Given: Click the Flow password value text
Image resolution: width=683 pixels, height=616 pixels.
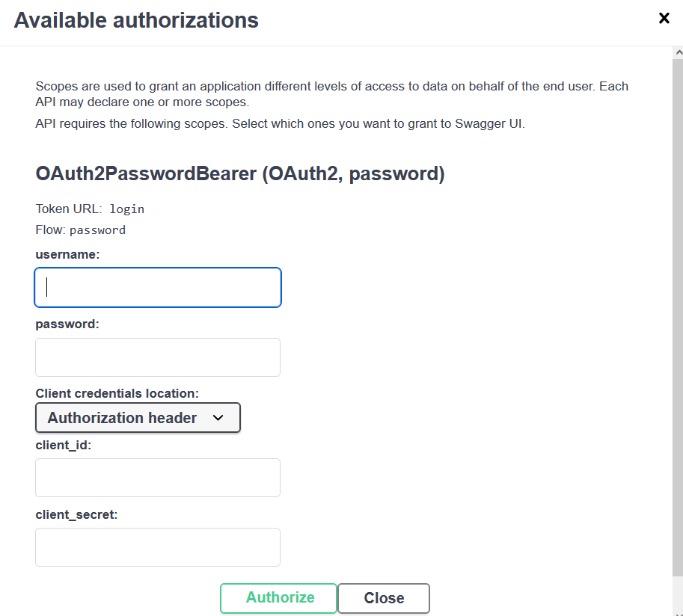Looking at the screenshot, I should tap(97, 230).
